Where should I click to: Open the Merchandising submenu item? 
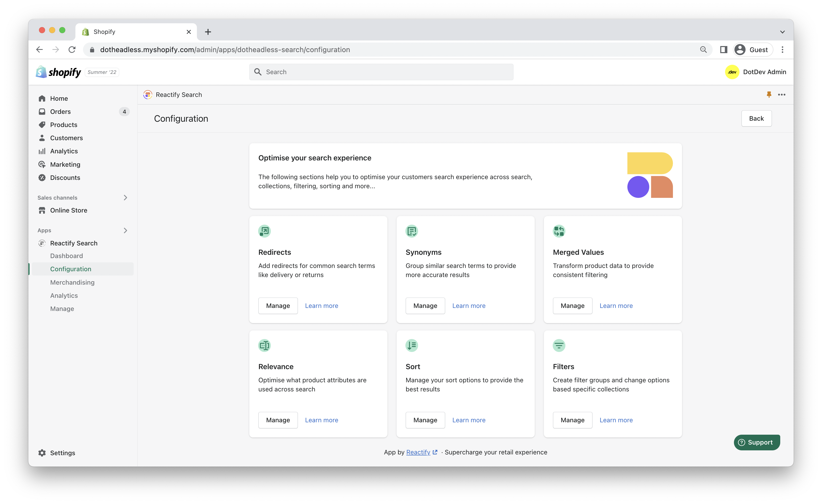click(72, 282)
